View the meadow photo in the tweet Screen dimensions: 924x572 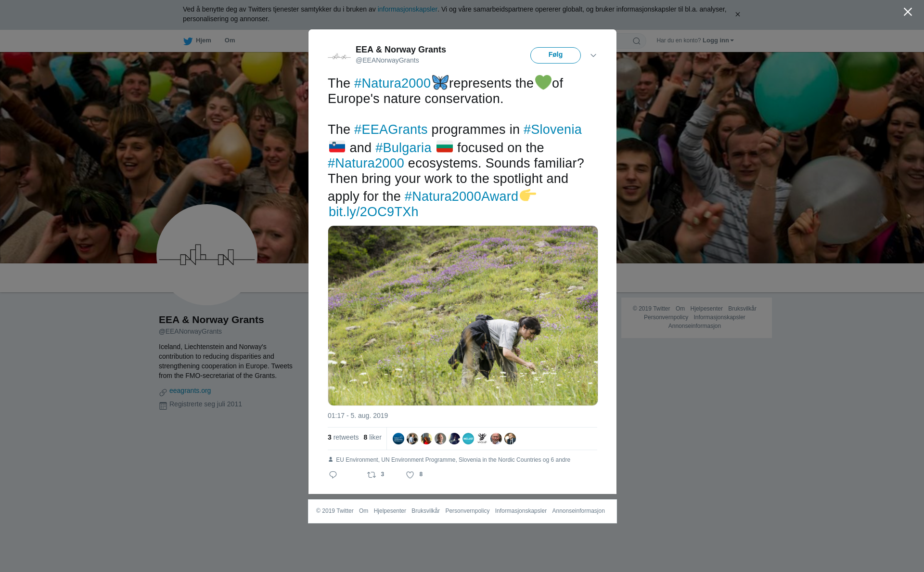point(463,315)
